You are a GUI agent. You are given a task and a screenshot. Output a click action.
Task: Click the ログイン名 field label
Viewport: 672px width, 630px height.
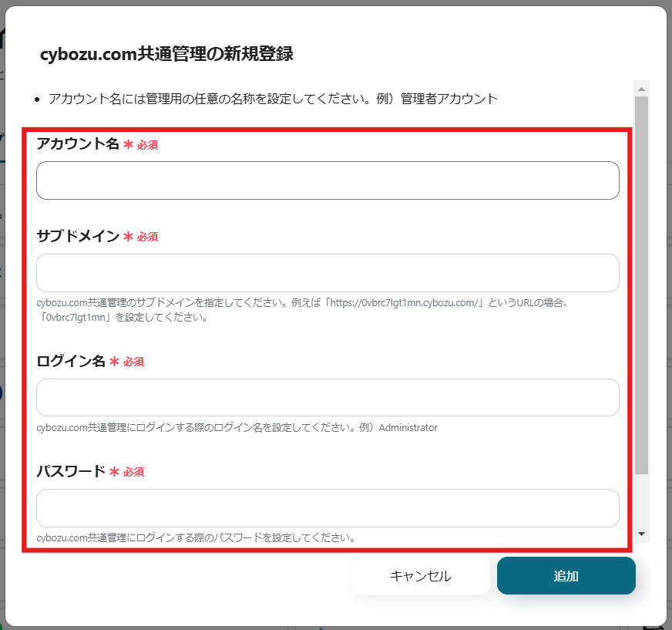click(71, 361)
